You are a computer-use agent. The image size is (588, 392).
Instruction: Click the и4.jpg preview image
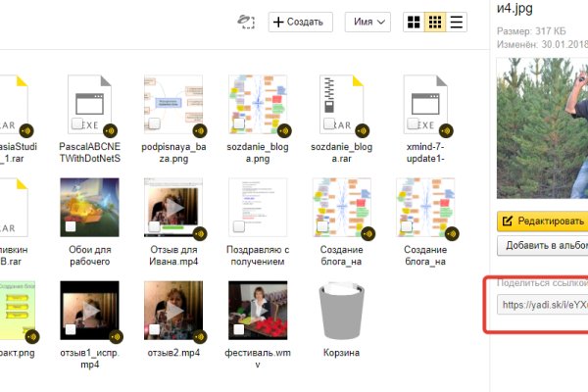[x=542, y=127]
